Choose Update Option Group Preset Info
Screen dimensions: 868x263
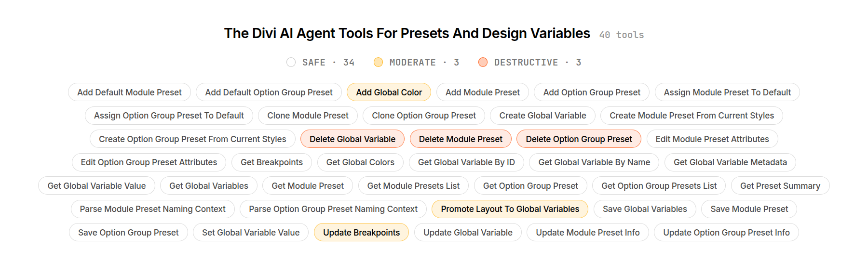726,233
